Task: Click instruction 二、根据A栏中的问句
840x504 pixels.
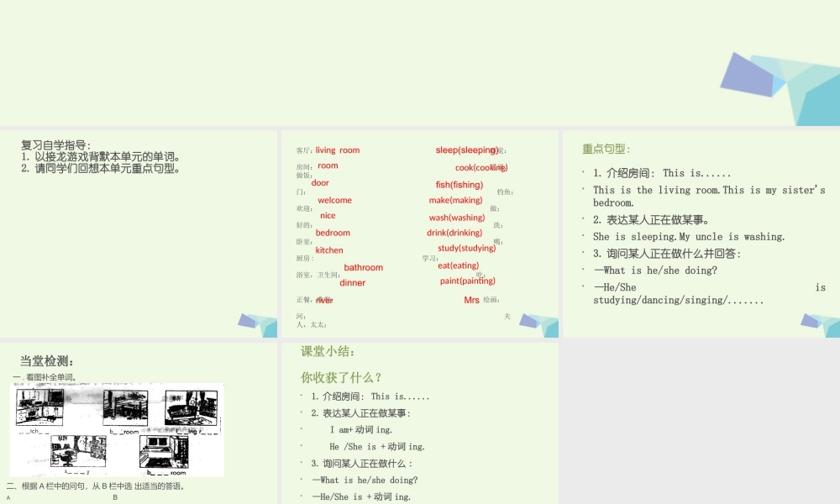Action: point(97,486)
